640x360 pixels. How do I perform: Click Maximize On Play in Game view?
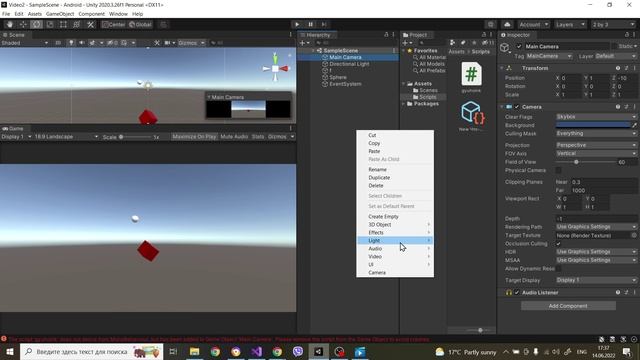coord(194,137)
